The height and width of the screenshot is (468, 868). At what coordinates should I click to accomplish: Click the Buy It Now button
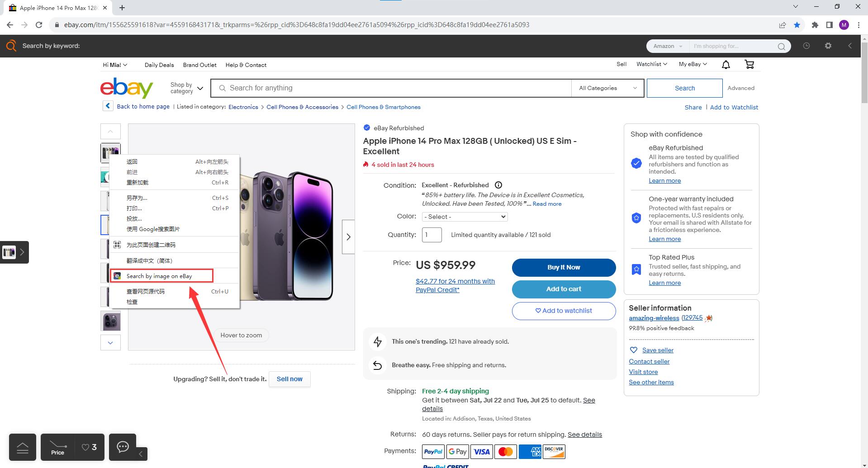[564, 267]
